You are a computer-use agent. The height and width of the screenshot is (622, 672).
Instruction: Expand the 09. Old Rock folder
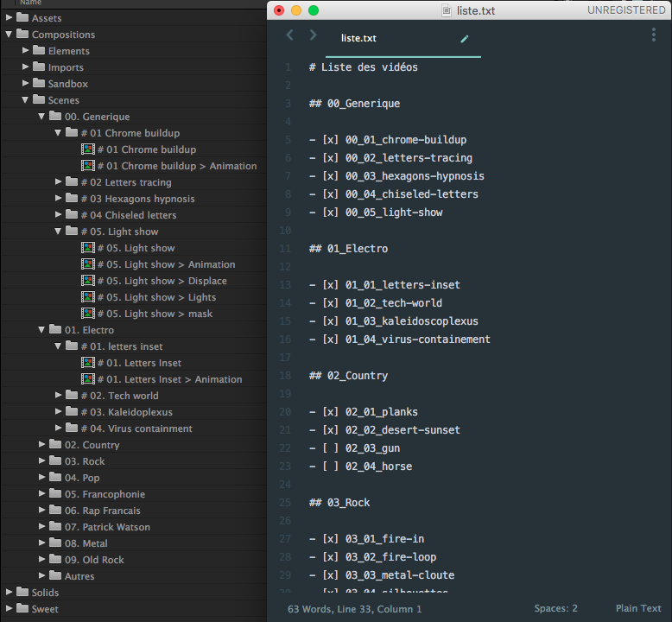coord(41,559)
